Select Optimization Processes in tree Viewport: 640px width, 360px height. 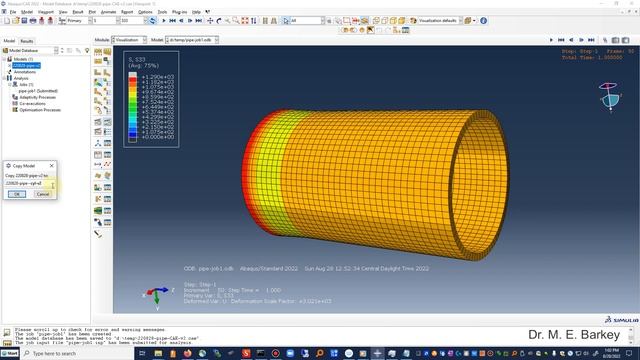[x=40, y=110]
